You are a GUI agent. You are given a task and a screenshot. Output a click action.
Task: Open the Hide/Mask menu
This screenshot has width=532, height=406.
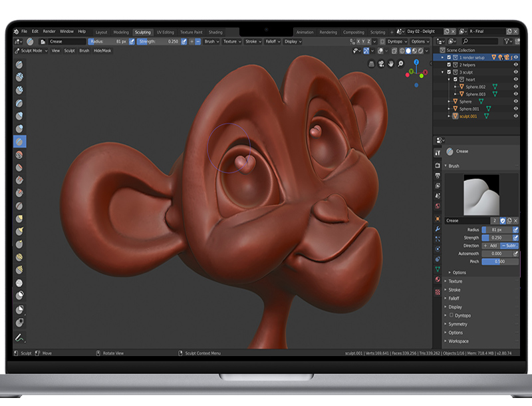click(102, 51)
